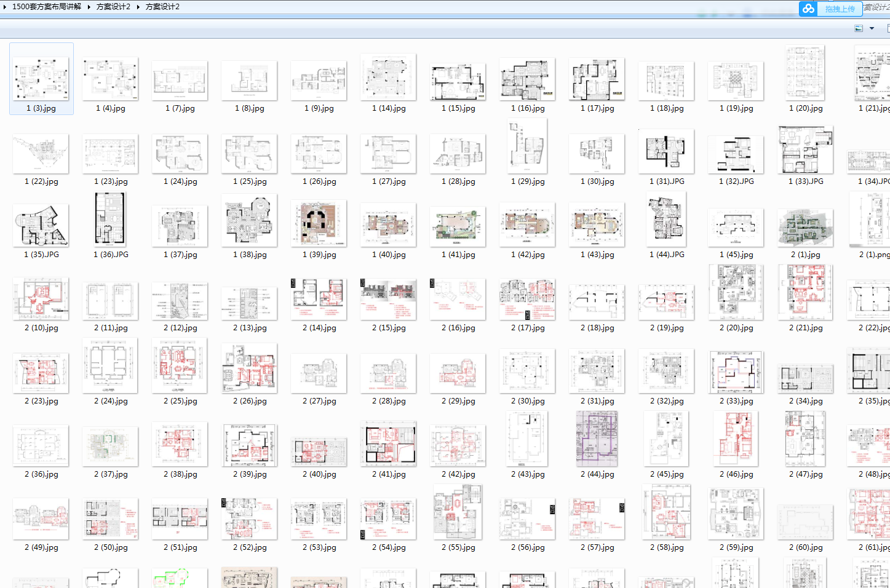Select the 1 (36).JPG thumbnail
Viewport: 890px width, 588px height.
coord(111,219)
